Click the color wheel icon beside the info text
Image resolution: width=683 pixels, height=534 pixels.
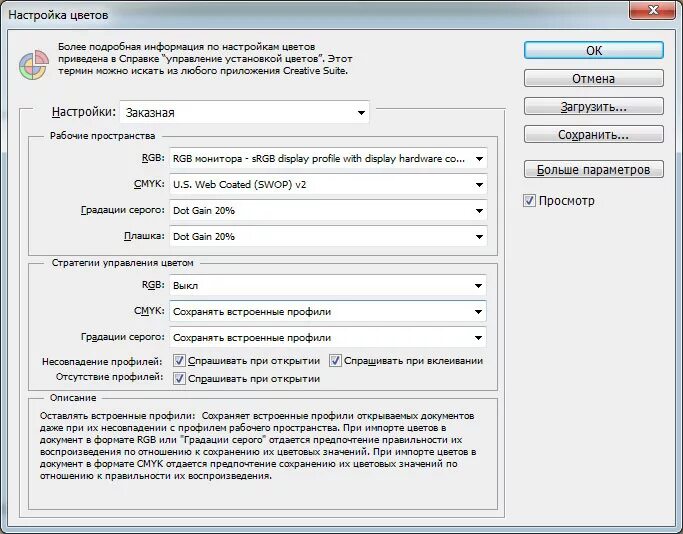point(34,65)
